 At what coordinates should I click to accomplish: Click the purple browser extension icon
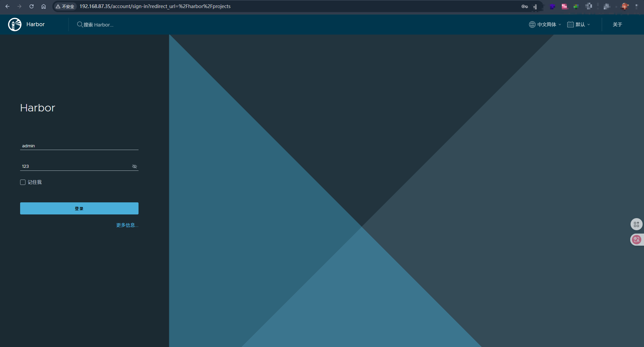click(552, 6)
